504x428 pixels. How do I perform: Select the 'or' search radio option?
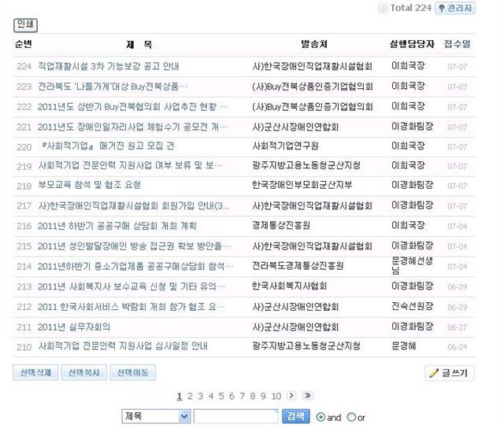(x=351, y=417)
